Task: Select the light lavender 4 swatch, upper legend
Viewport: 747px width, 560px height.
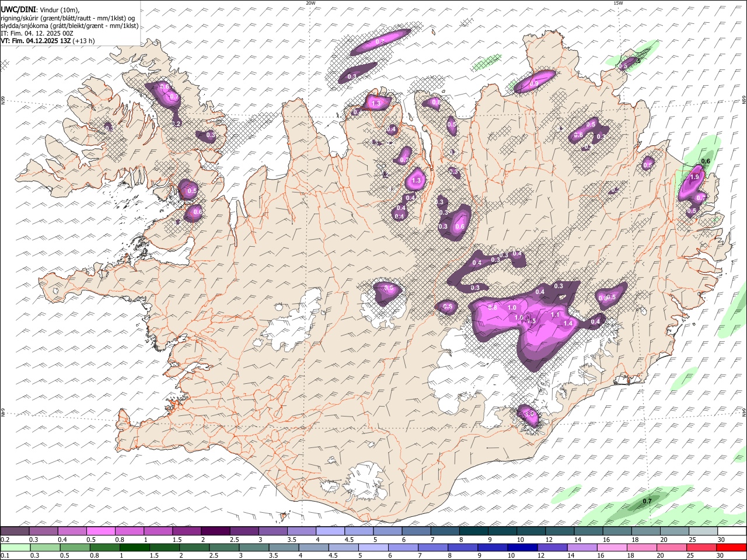Action: pos(330,531)
